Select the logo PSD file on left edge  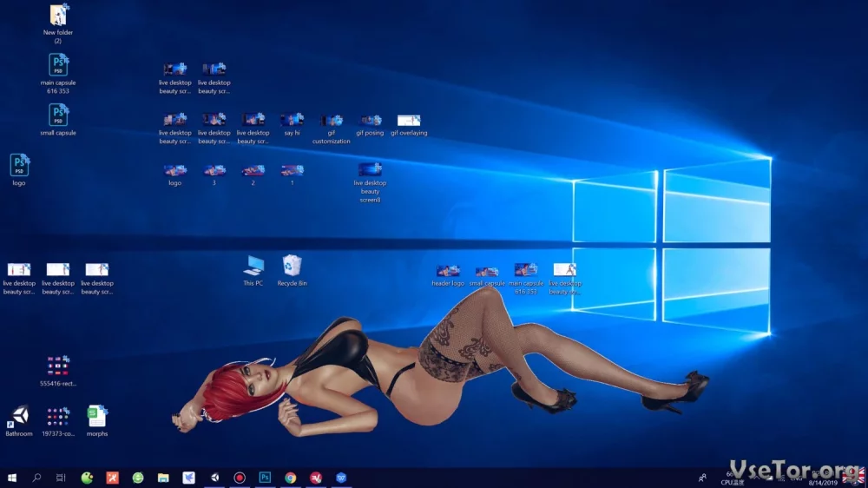[x=19, y=168]
